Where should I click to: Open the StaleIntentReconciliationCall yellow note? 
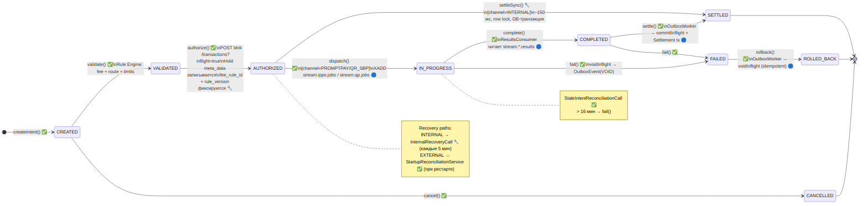click(593, 105)
